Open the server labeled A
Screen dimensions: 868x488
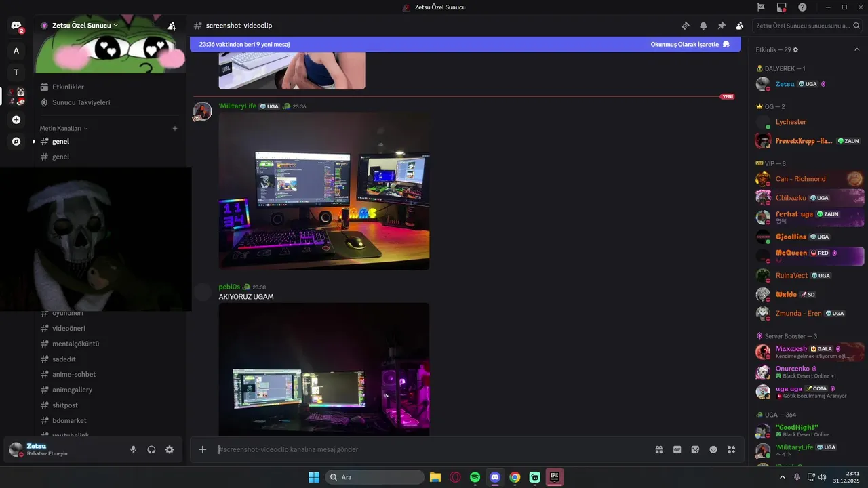16,50
